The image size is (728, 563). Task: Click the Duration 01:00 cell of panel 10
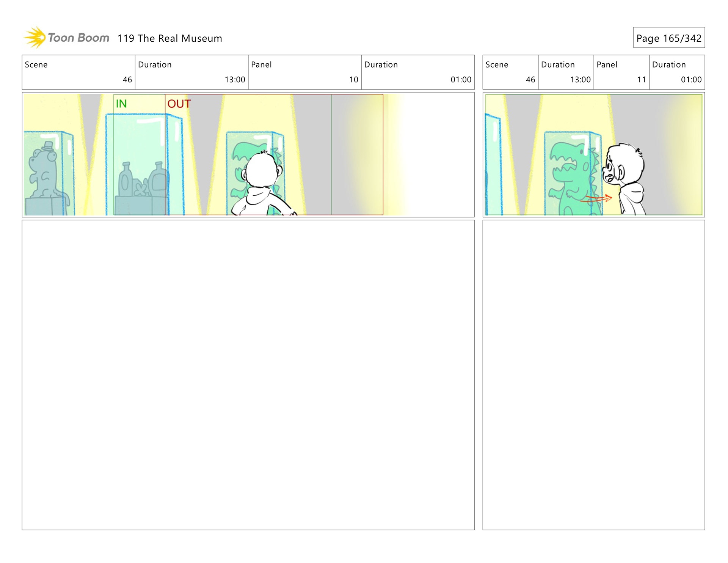417,72
